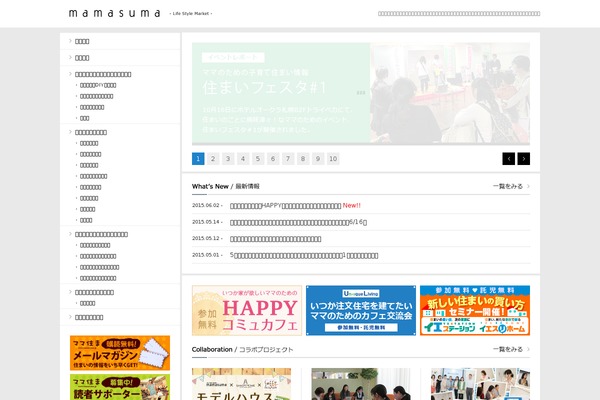Image resolution: width=600 pixels, height=400 pixels.
Task: Open the 読者サポーター 募集中 green sidebar banner
Action: coord(120,387)
